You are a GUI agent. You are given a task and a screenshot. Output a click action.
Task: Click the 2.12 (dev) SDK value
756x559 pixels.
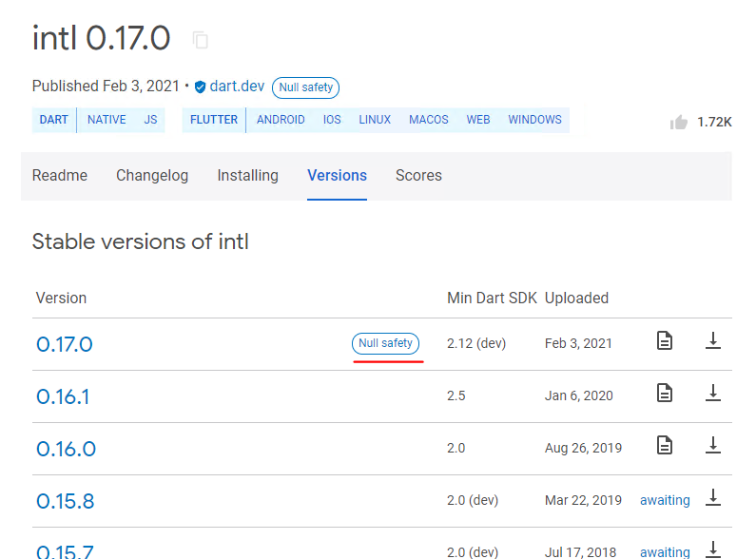[476, 343]
